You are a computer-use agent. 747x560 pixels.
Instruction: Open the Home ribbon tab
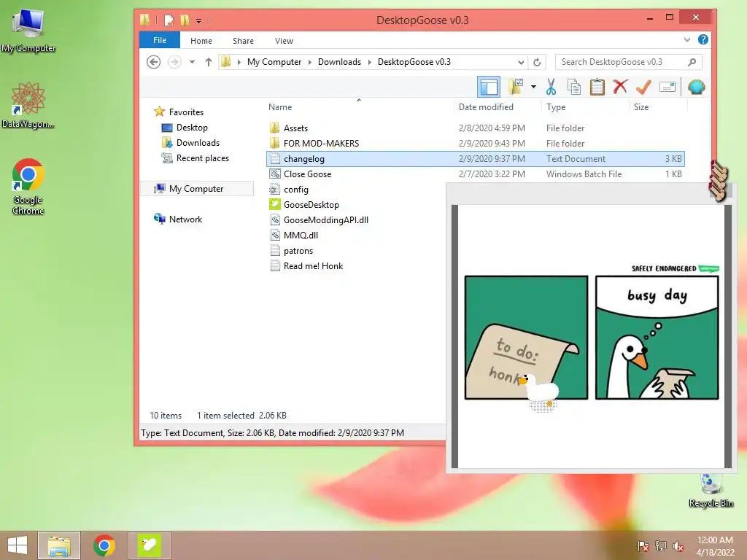(x=201, y=41)
